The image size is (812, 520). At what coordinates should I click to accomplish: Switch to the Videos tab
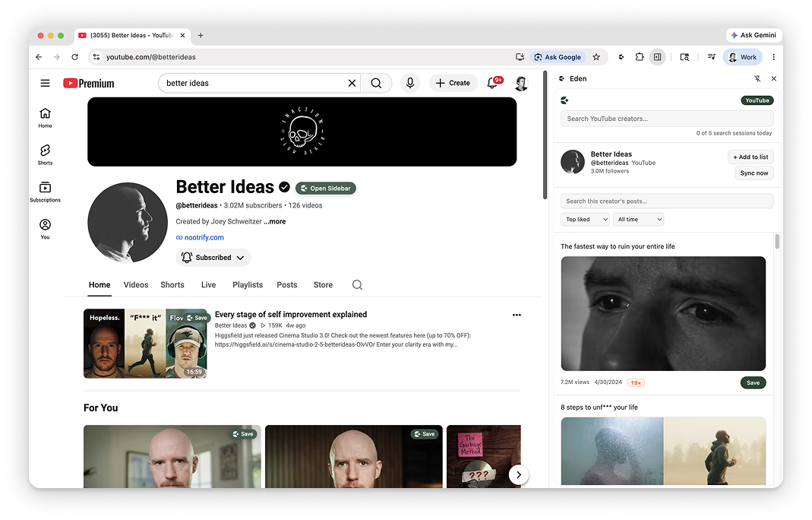tap(136, 284)
